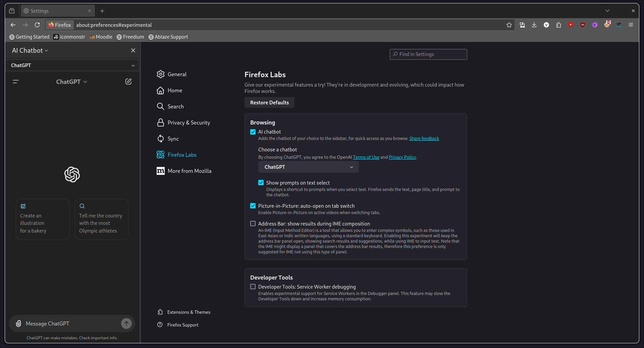Open Home settings category
This screenshot has width=644, height=348.
pos(169,90)
